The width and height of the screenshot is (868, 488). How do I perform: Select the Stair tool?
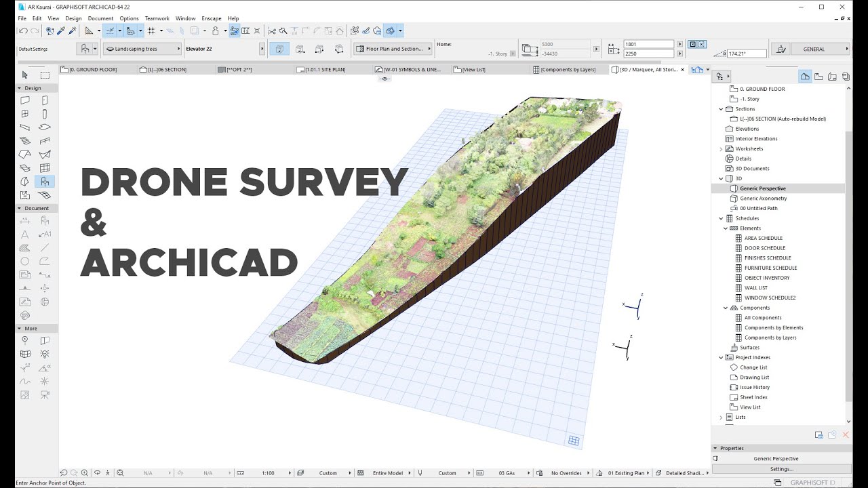pyautogui.click(x=25, y=141)
